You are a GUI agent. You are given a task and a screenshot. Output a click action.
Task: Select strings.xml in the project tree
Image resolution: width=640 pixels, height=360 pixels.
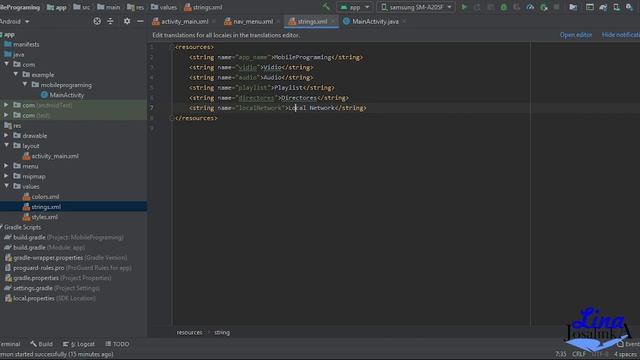[42, 207]
